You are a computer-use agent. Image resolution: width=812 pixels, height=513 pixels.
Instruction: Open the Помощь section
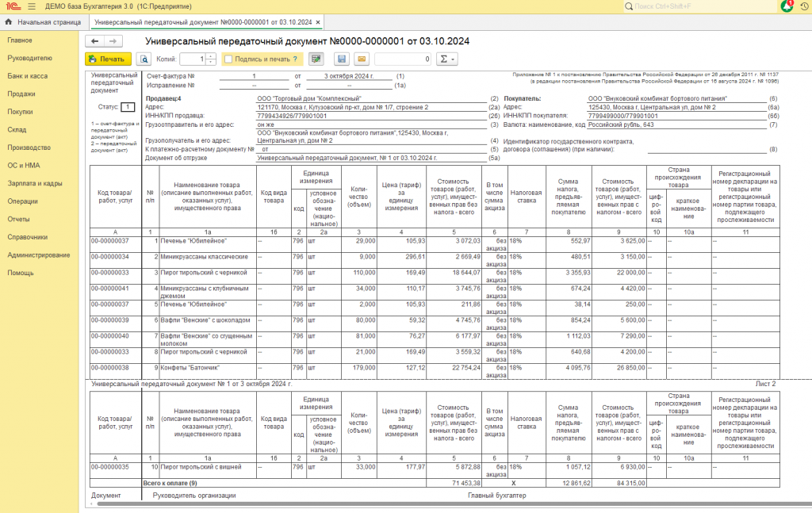tap(20, 273)
